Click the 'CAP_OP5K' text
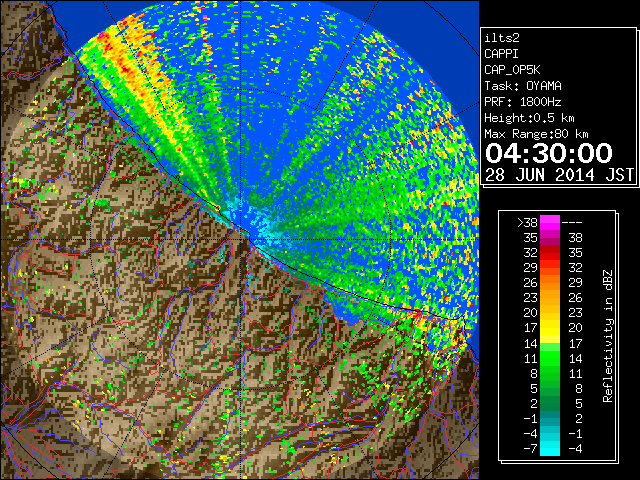Screen dimensions: 640x480 (512, 70)
